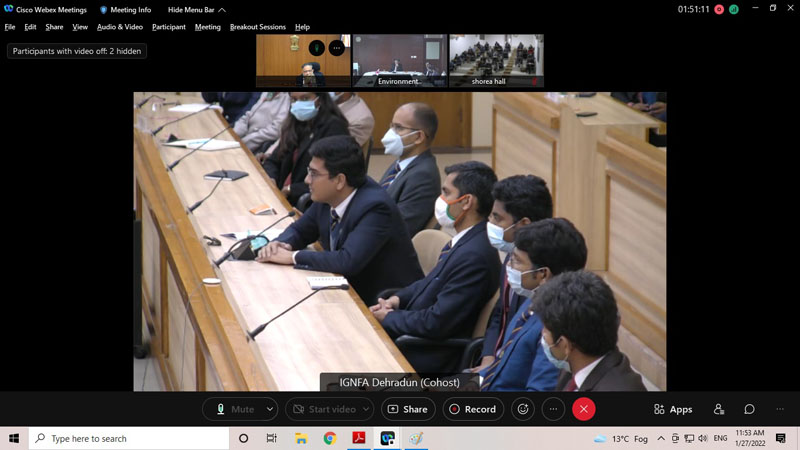
Task: Expand audio options arrow beside Mute
Action: pos(270,409)
